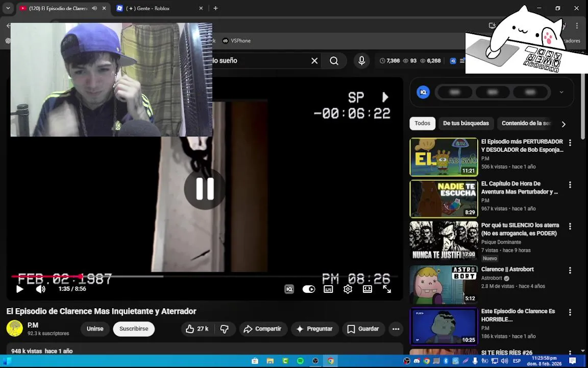Open options for the Hora De Aventura video
588x368 pixels.
tap(570, 185)
